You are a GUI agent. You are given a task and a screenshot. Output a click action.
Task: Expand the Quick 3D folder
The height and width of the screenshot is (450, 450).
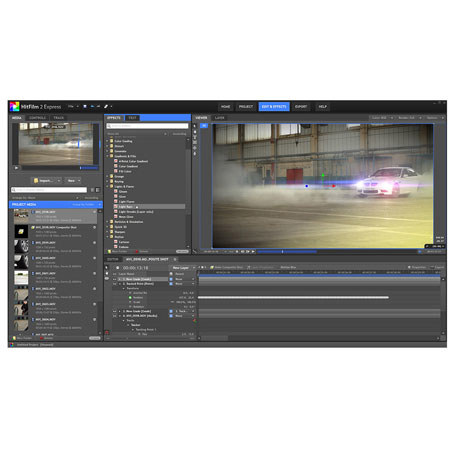point(107,227)
